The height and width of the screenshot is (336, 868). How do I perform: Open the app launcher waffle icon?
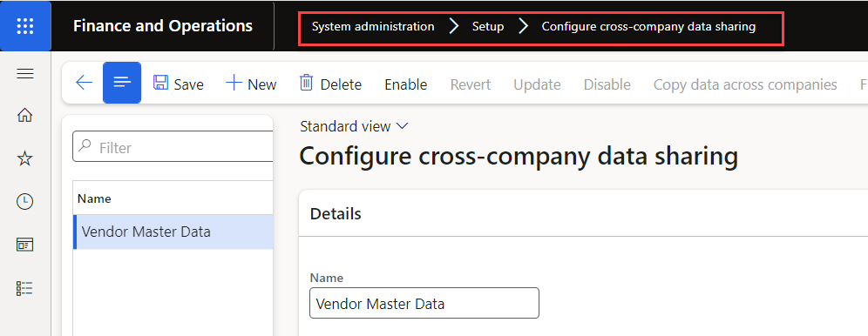coord(25,26)
